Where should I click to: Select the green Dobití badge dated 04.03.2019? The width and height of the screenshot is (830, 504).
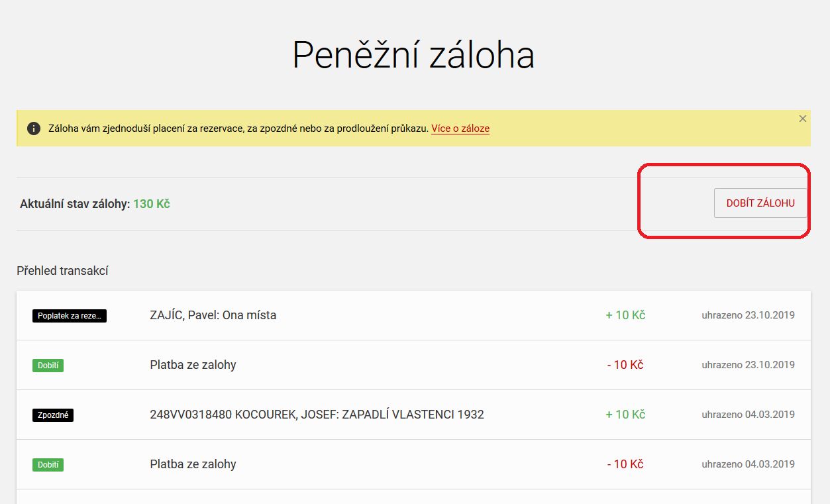point(48,465)
